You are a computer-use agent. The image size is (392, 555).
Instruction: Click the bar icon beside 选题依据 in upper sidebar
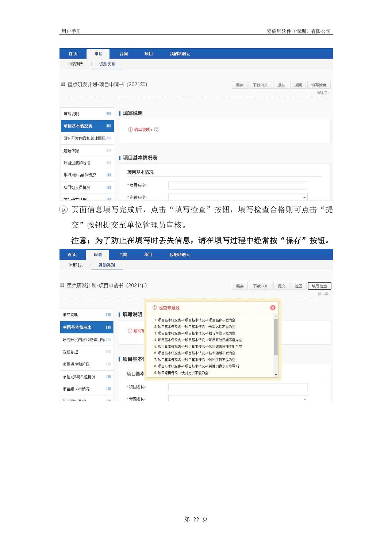pyautogui.click(x=109, y=150)
